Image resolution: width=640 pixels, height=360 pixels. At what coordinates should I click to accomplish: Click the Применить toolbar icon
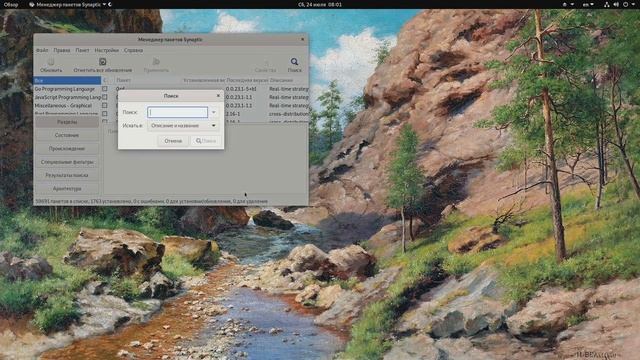(156, 62)
